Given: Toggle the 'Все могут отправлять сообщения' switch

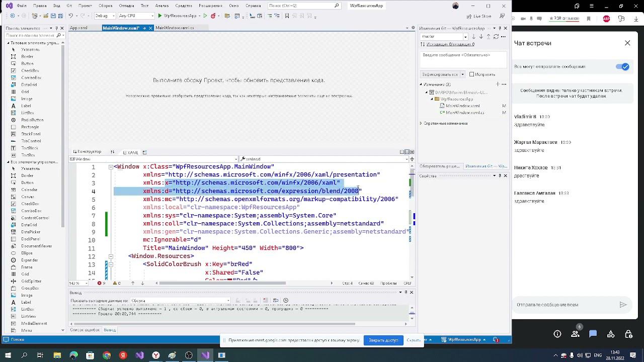Looking at the screenshot, I should [x=622, y=67].
